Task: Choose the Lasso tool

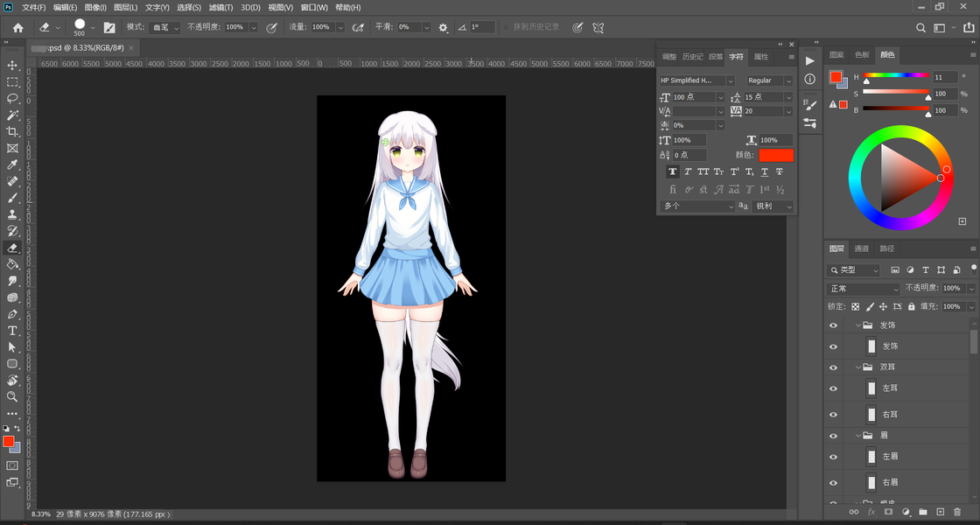Action: pos(12,99)
